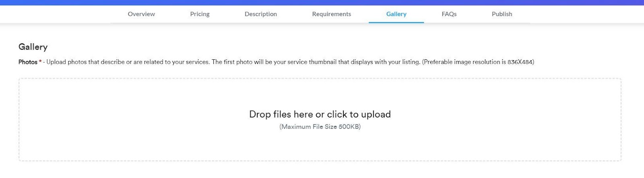
Task: Click the active Gallery tab
Action: coord(396,14)
